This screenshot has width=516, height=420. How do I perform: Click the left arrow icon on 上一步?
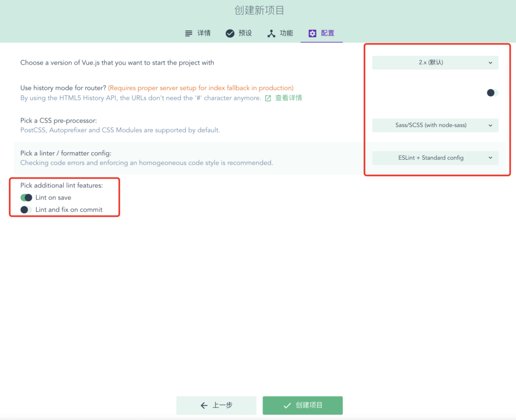pyautogui.click(x=204, y=405)
